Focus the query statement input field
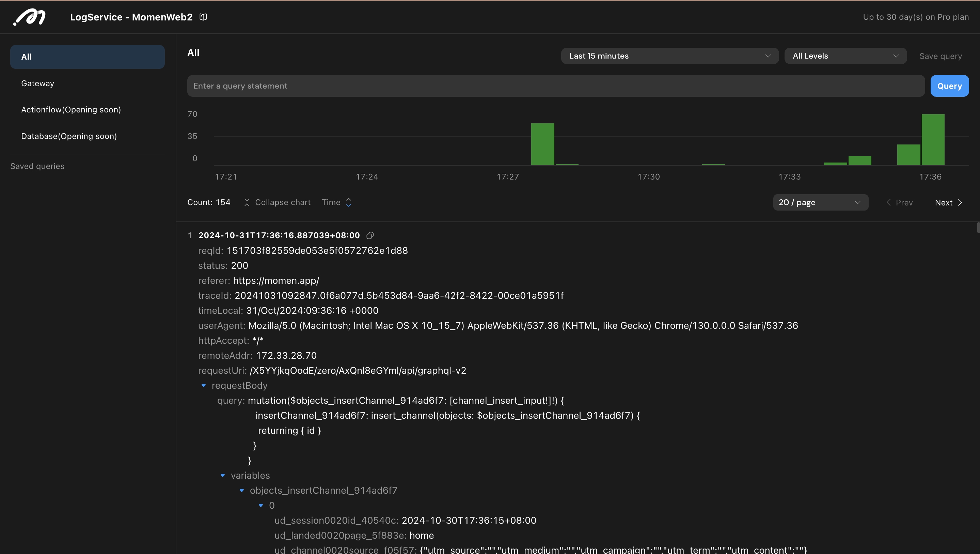This screenshot has height=554, width=980. click(x=556, y=86)
